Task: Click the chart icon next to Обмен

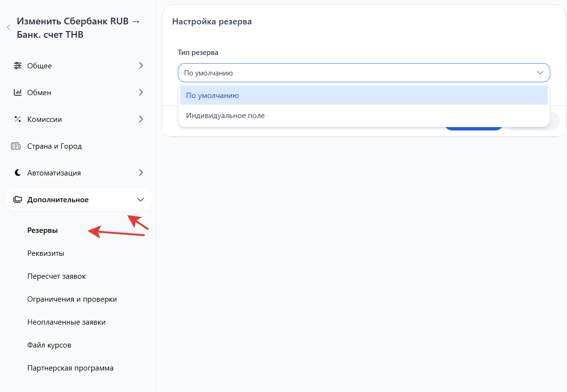Action: point(17,92)
